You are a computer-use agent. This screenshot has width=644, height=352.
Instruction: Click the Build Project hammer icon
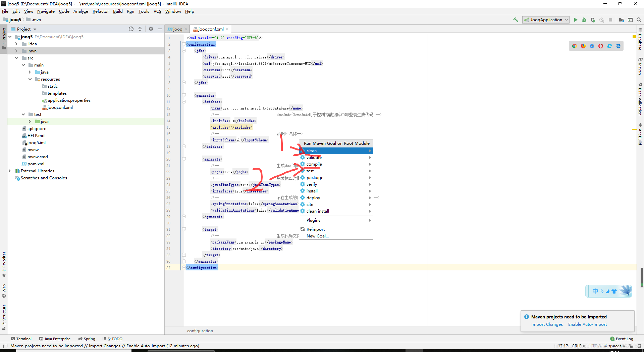tap(516, 20)
